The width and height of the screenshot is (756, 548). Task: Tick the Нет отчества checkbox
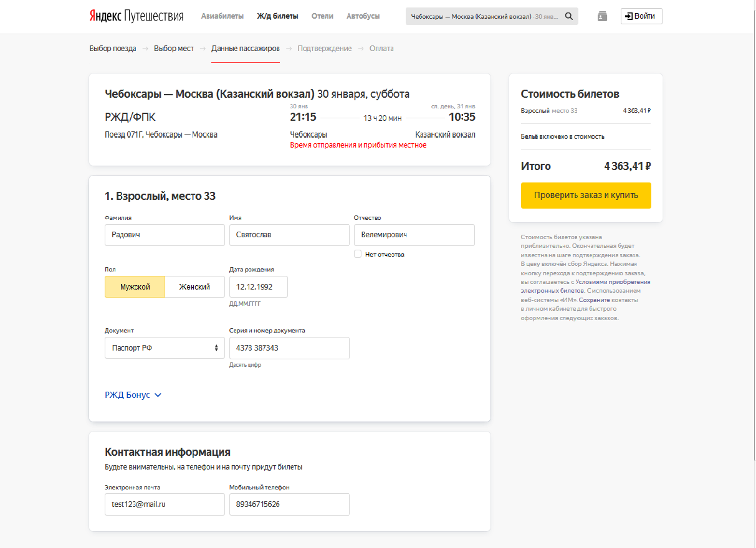click(358, 254)
